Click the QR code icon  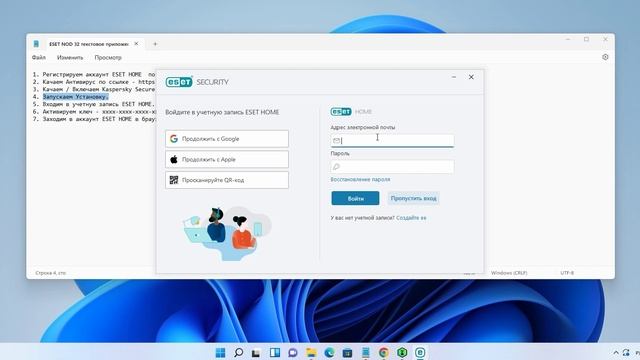coord(174,180)
